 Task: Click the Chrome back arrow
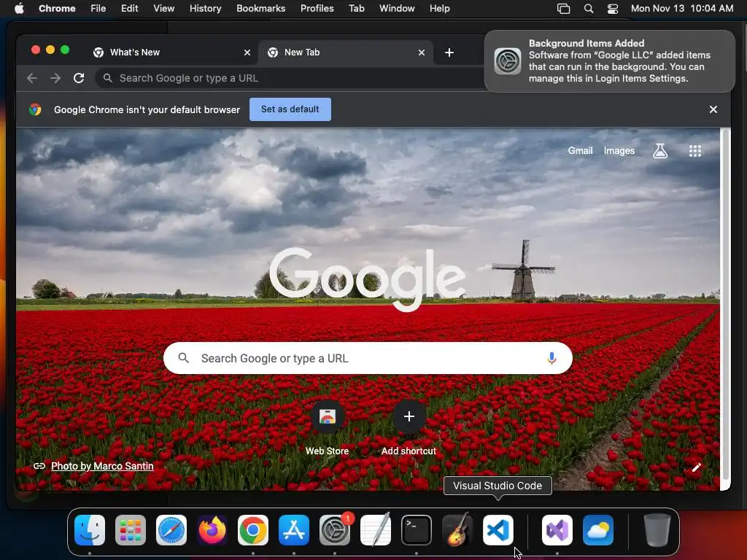[32, 78]
